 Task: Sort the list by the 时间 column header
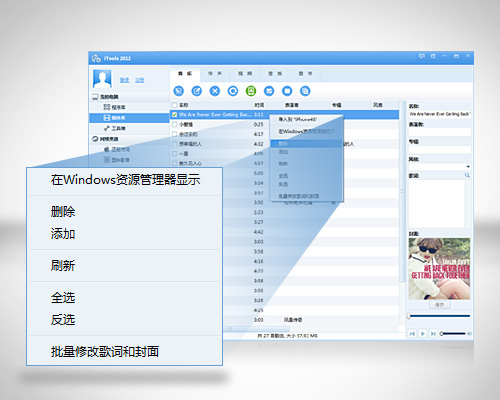259,105
